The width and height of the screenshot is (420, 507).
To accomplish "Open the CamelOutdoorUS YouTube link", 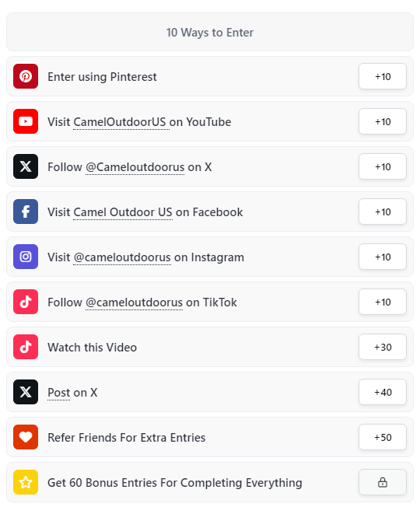I will (120, 122).
